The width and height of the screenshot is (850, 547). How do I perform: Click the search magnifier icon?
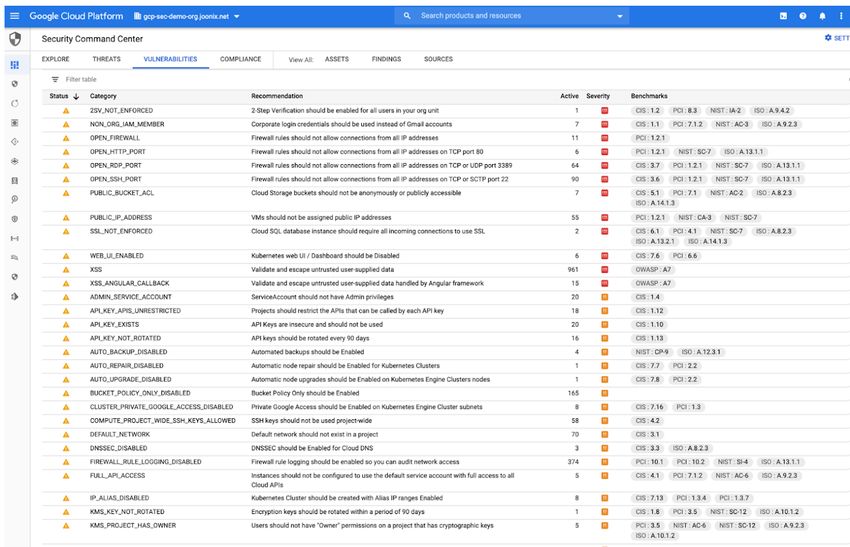pos(407,16)
